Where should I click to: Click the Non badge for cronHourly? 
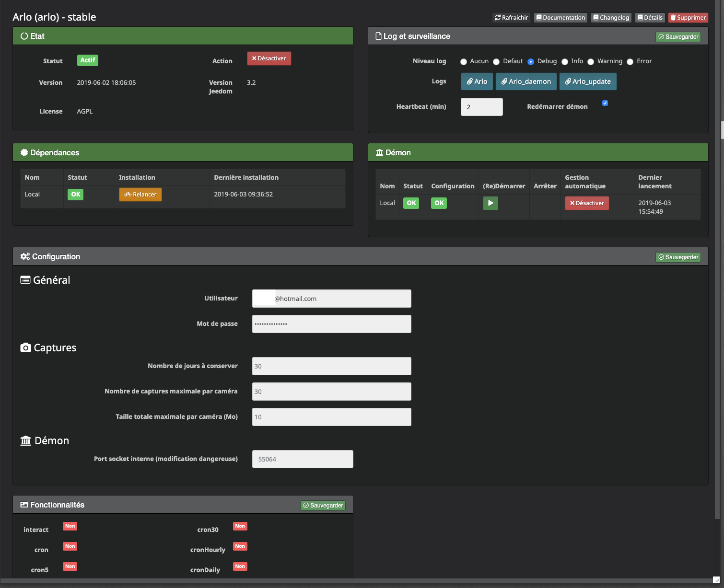[240, 546]
